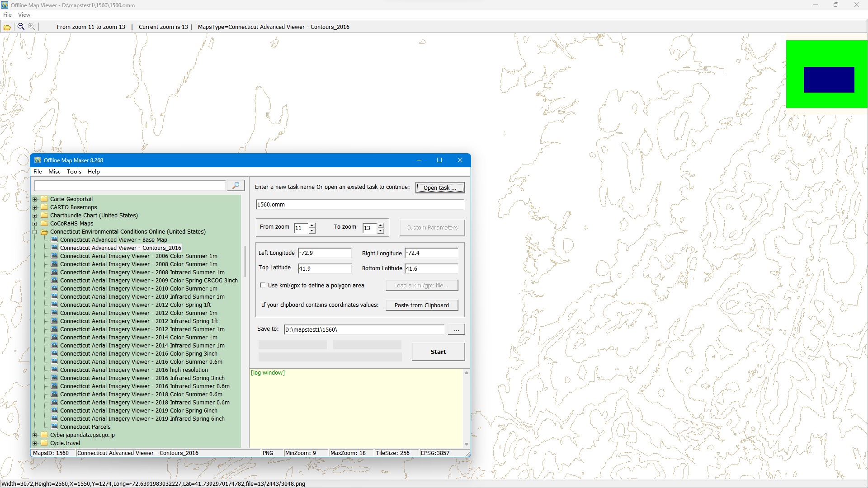Click the task name field showing 1560.omm
868x488 pixels.
pyautogui.click(x=360, y=204)
